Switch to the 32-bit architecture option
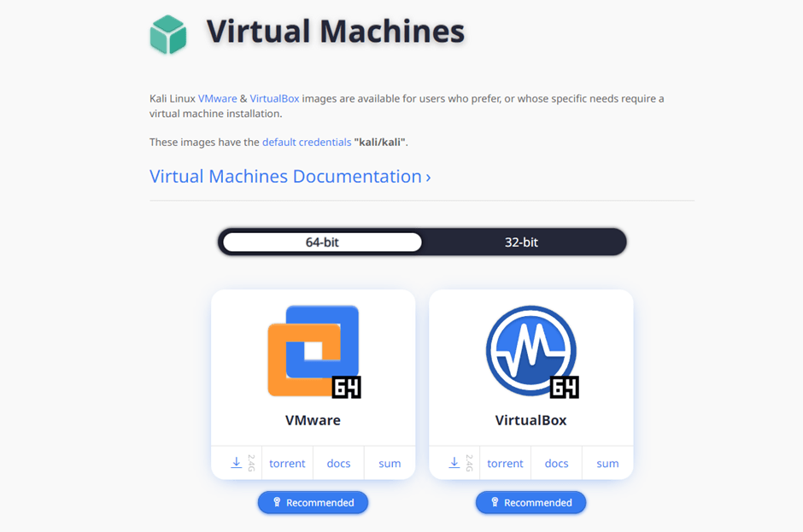The width and height of the screenshot is (803, 532). [521, 242]
